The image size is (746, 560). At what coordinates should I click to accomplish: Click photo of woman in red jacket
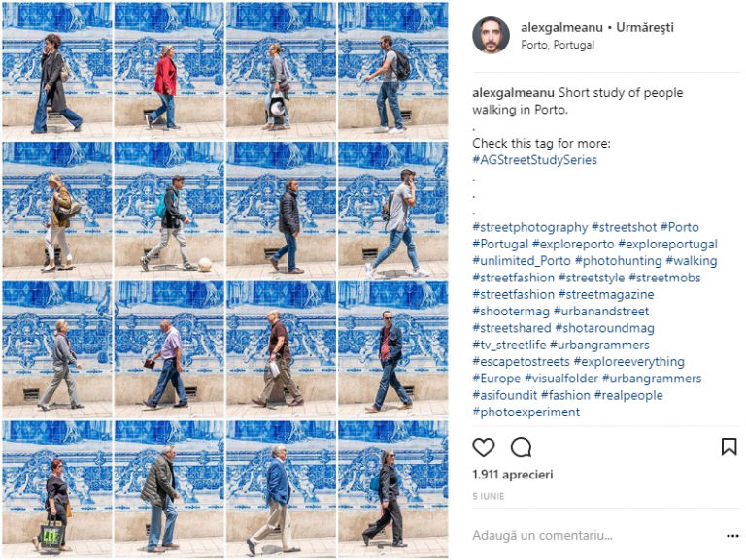click(169, 70)
